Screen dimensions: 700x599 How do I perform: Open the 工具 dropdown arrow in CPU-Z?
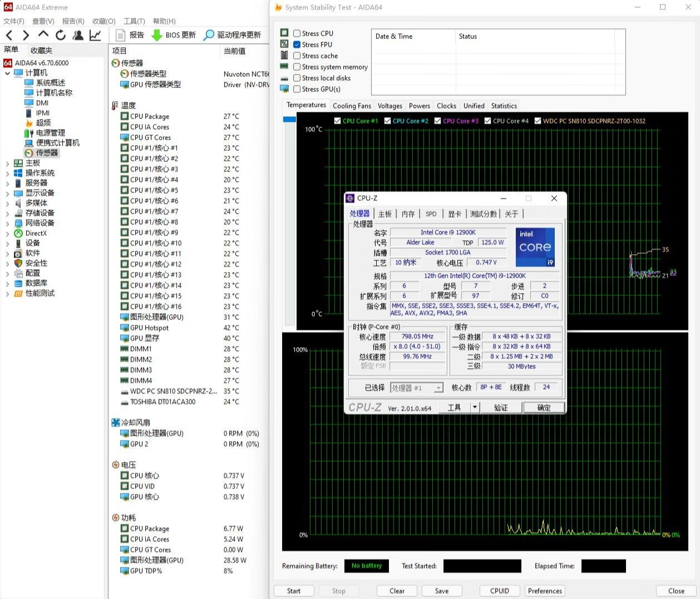click(x=475, y=408)
